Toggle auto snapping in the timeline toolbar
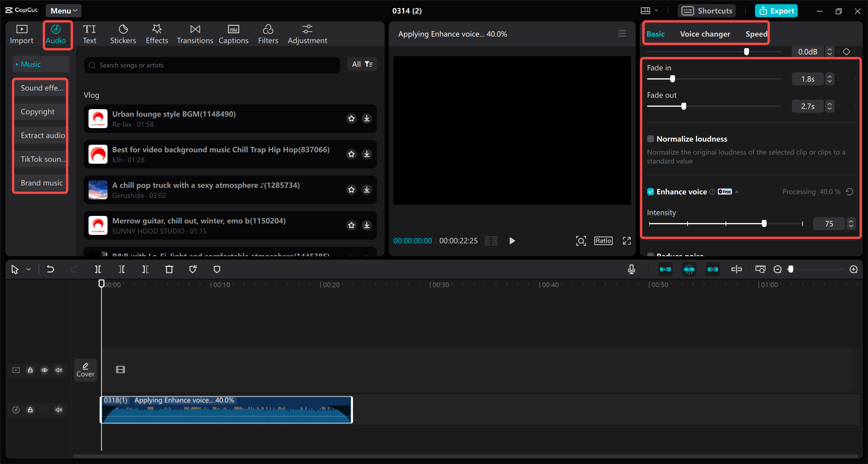 (x=689, y=269)
